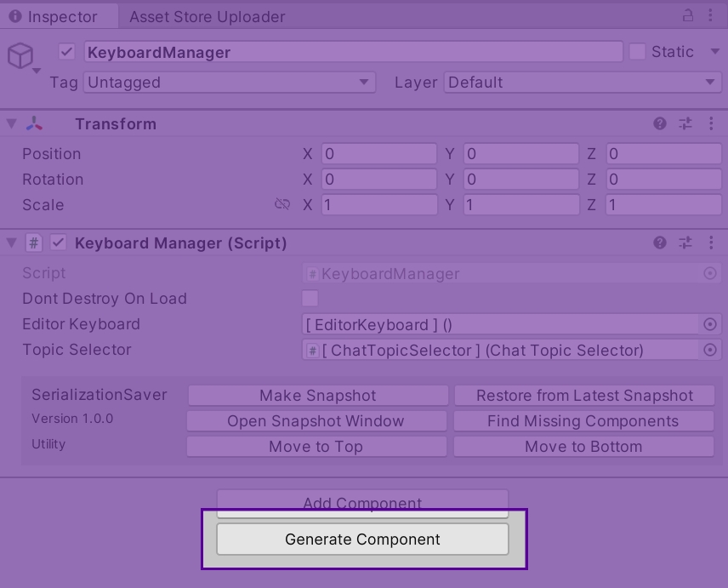Screen dimensions: 728x588
Task: Open the Tag dropdown showing Untagged
Action: (229, 83)
